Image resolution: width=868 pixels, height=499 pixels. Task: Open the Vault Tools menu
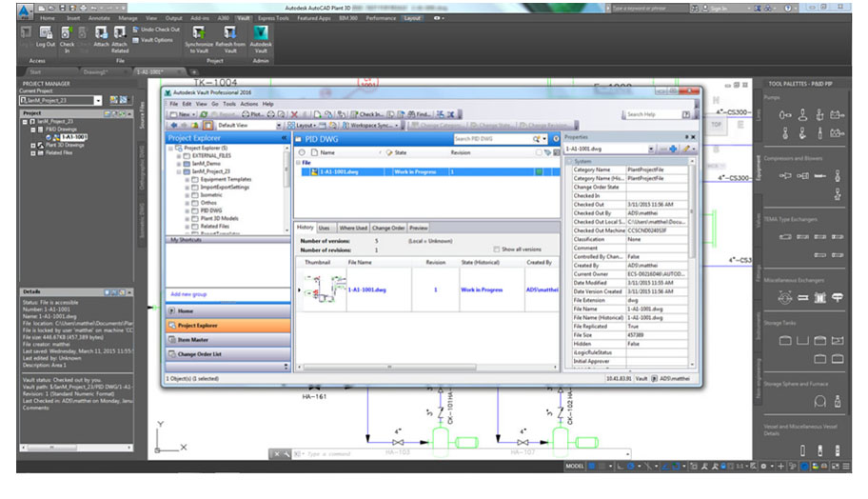click(x=229, y=104)
